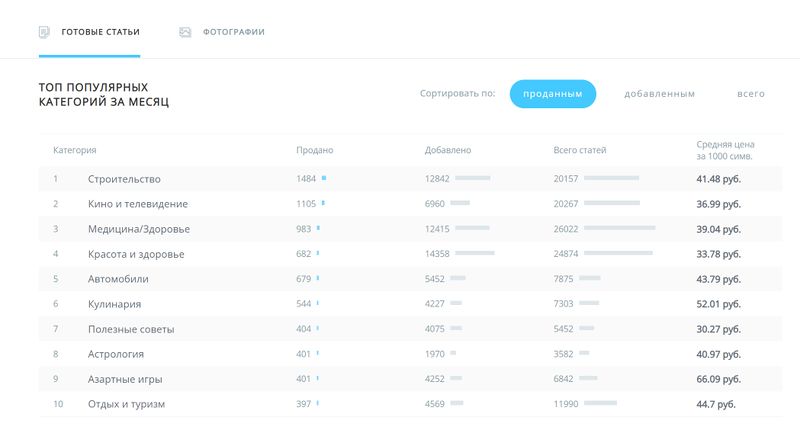
Task: Click price 44.7 руб. for Отдых и туризм
Action: (x=716, y=404)
